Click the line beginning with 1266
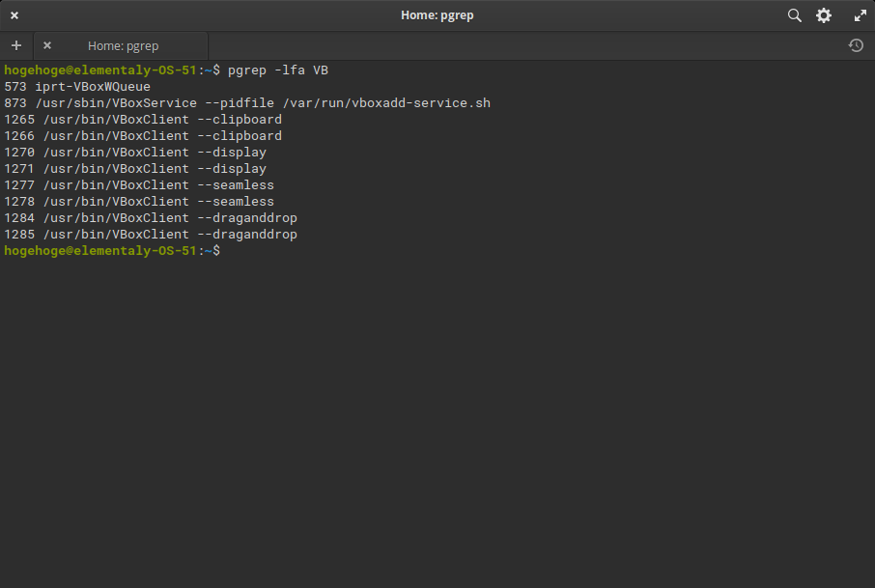This screenshot has width=875, height=588. [x=143, y=135]
